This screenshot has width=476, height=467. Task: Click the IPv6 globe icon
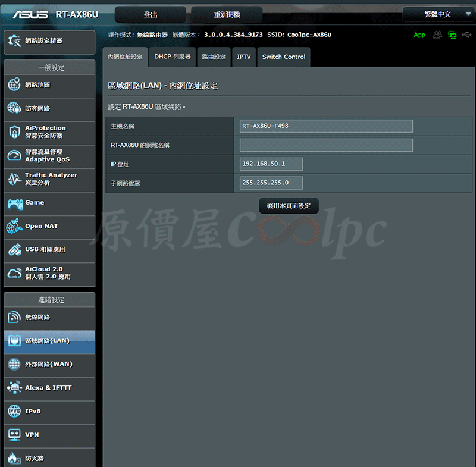[14, 411]
